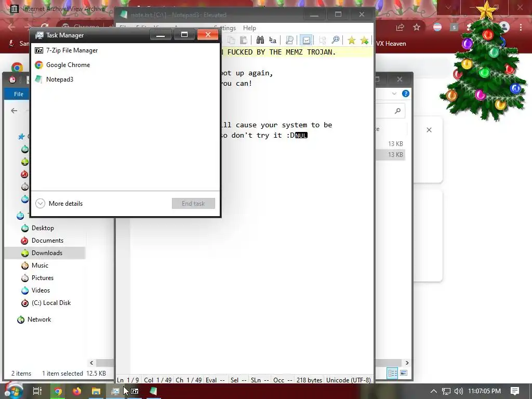Click the Zoom In magnifier in Notepad3
The image size is (532, 399).
point(335,40)
